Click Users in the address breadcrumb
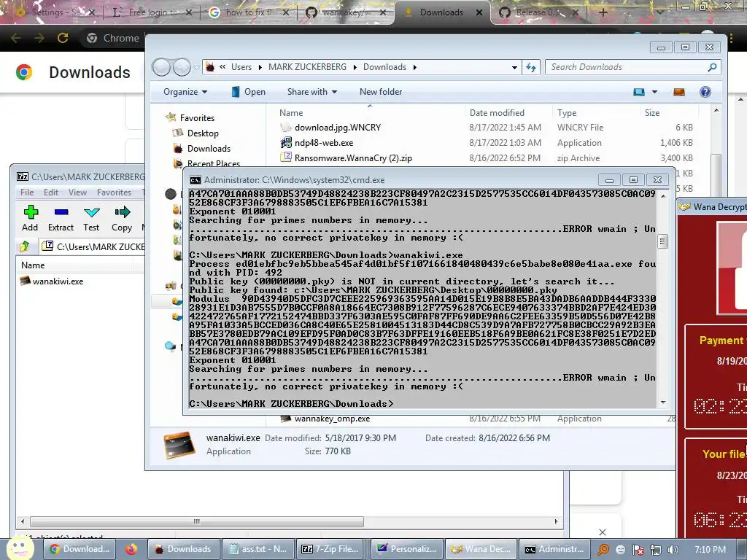Viewport: 747px width, 560px height. tap(241, 67)
